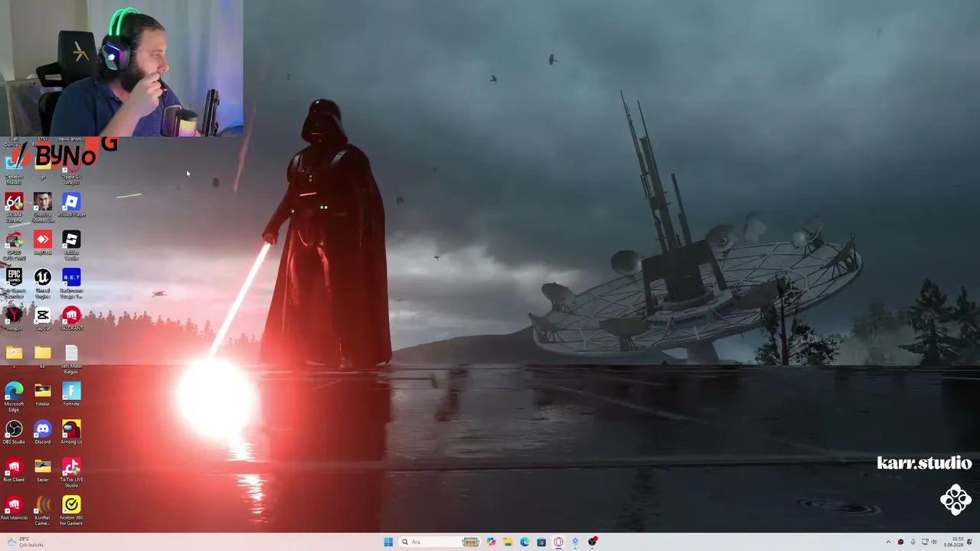Open the Epic Games Launcher shortcut
Screen dimensions: 980x551
pyautogui.click(x=14, y=283)
